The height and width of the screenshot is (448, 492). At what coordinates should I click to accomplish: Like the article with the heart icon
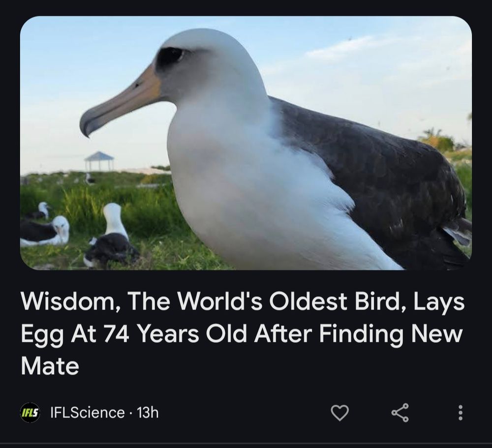pos(340,413)
